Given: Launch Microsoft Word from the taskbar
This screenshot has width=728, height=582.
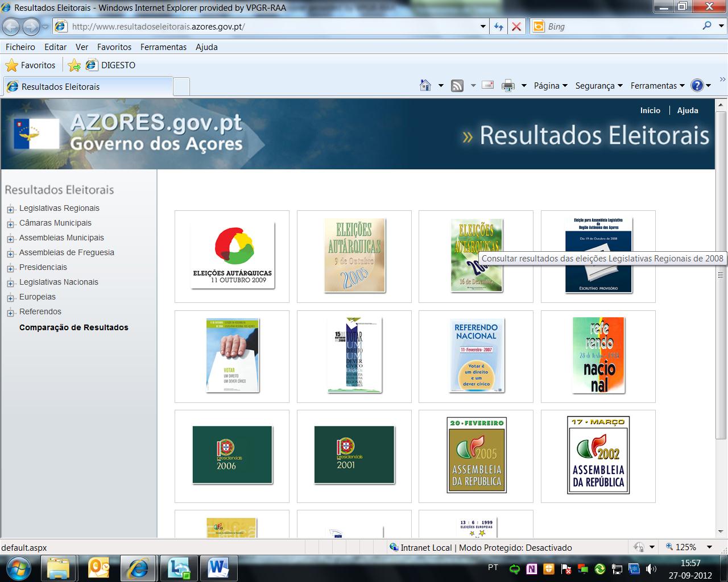Looking at the screenshot, I should pyautogui.click(x=219, y=567).
